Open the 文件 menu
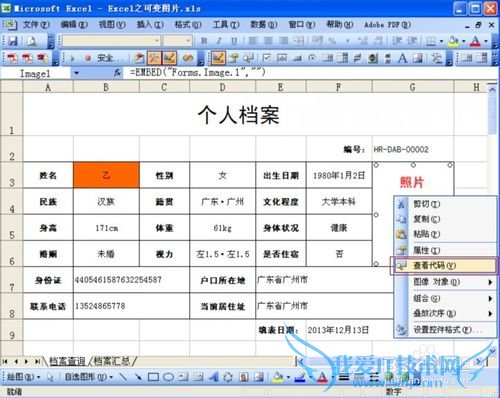Image resolution: width=500 pixels, height=398 pixels. (x=36, y=24)
